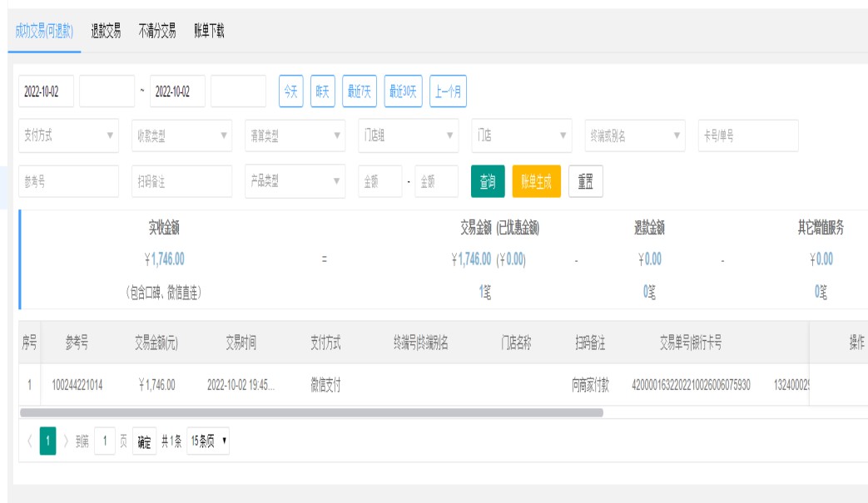The image size is (868, 503).
Task: Click the 卡号/单号 input field
Action: 747,136
